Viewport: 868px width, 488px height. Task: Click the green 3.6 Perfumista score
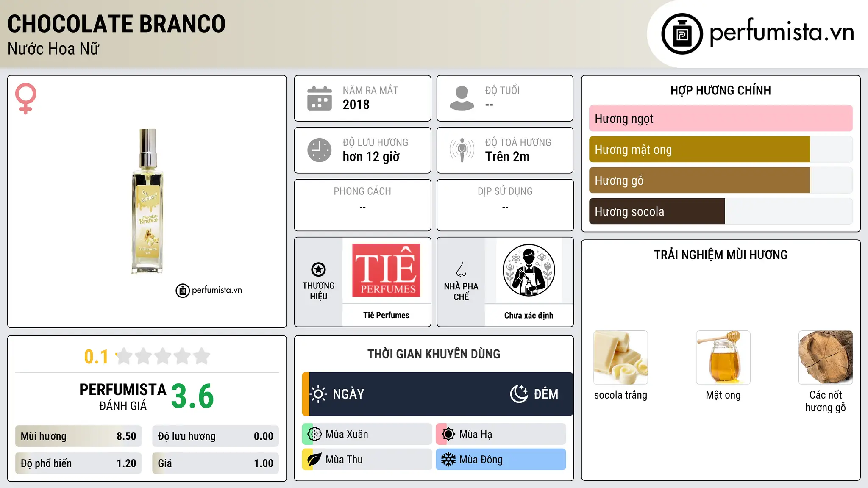pos(192,396)
